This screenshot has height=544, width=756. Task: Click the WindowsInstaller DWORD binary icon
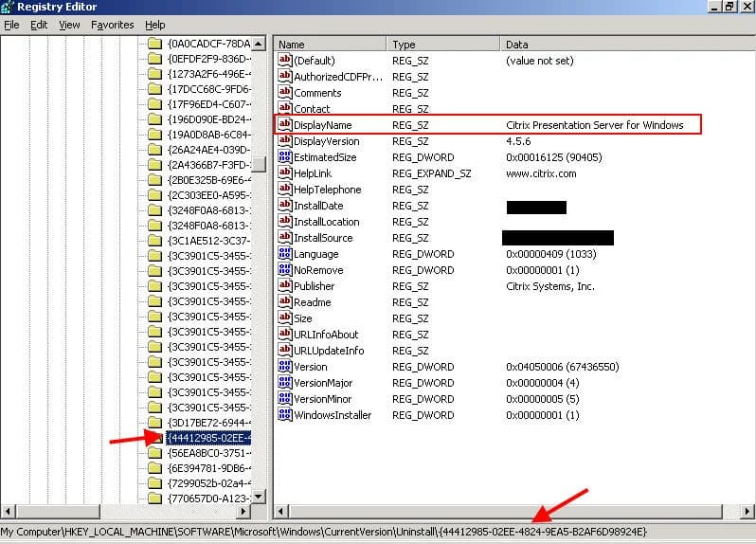(x=285, y=414)
